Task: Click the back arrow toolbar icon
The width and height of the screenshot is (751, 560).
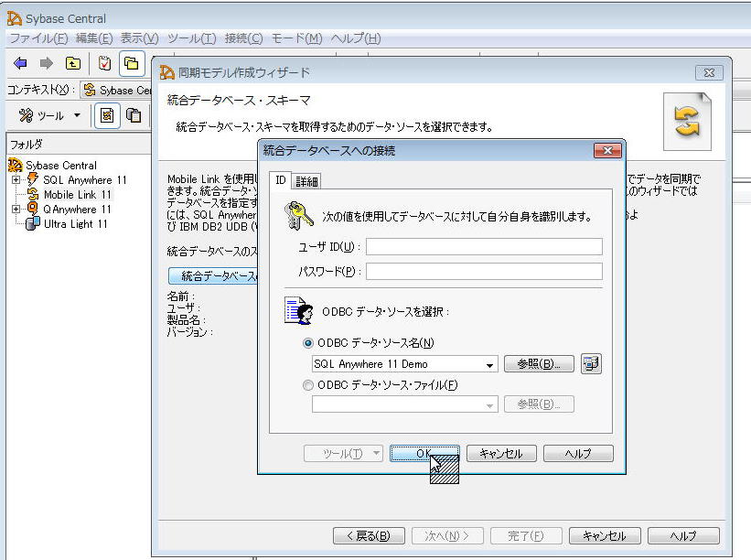Action: click(x=20, y=63)
